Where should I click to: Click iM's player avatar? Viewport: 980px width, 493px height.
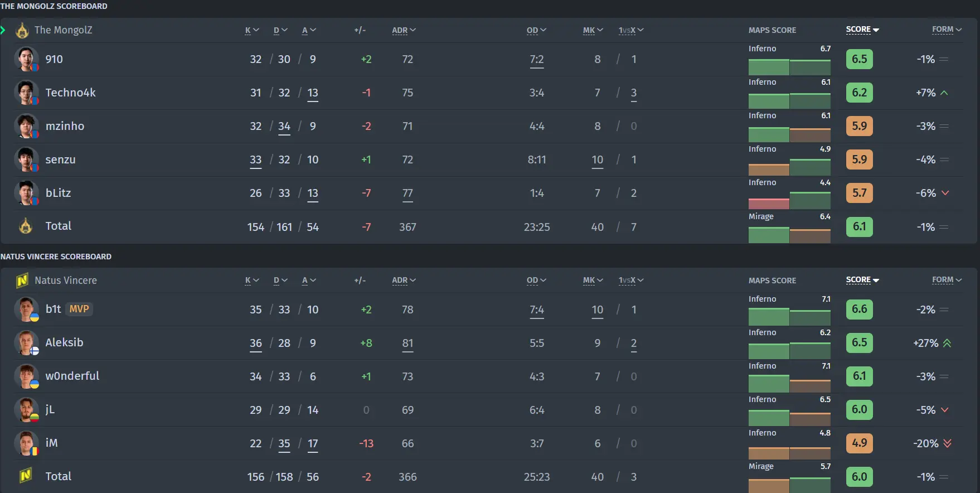pyautogui.click(x=26, y=443)
